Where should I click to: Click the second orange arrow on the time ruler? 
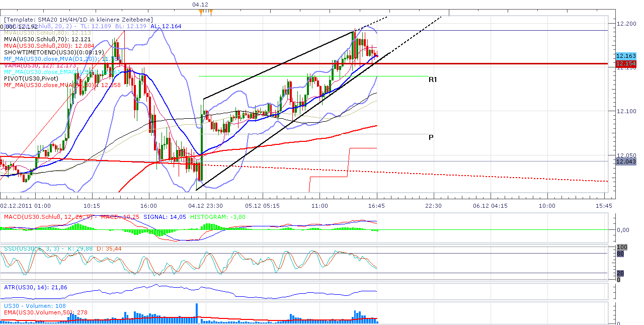coord(211,11)
